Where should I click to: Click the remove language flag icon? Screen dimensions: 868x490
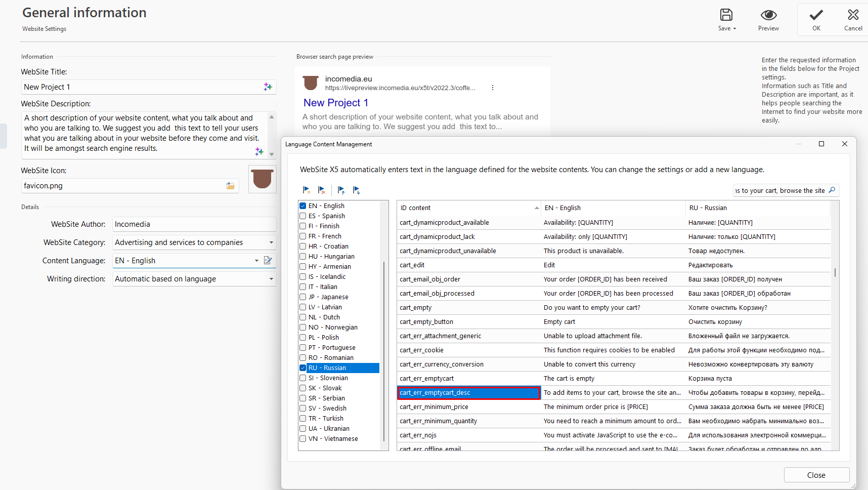coord(322,190)
